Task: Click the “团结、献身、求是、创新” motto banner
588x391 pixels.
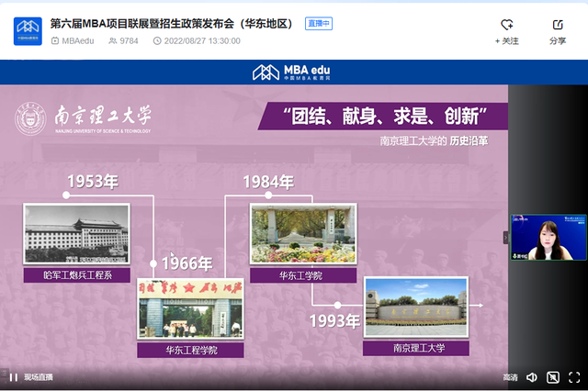Action: 383,116
